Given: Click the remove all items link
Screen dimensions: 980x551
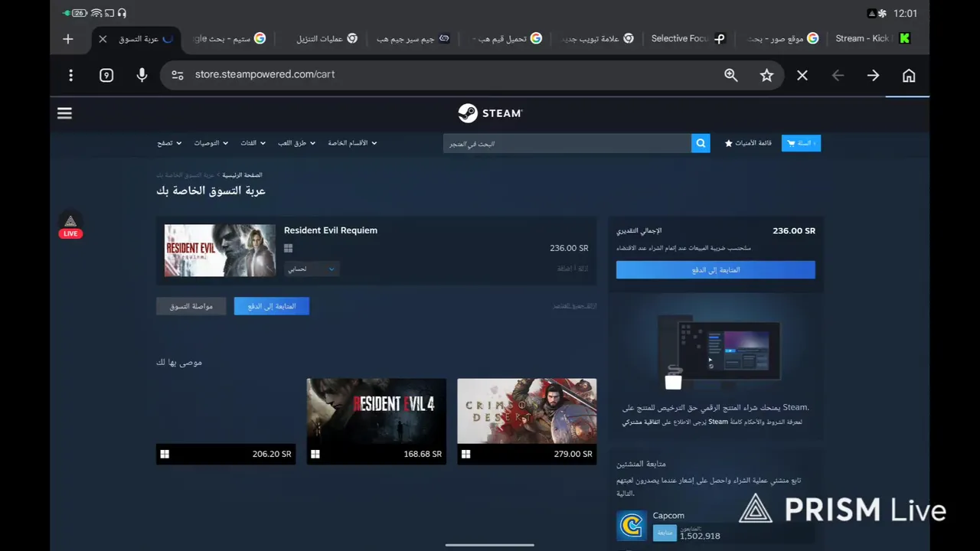Looking at the screenshot, I should coord(574,306).
